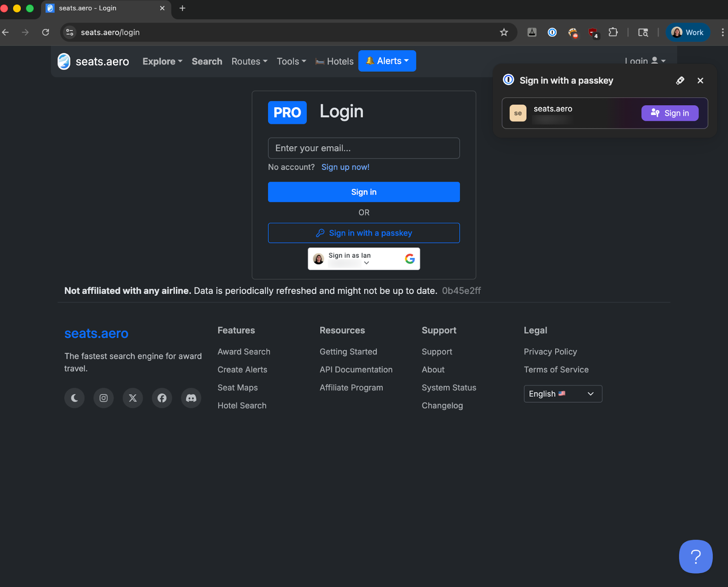Viewport: 728px width, 587px height.
Task: Open the Support footer link
Action: point(437,351)
